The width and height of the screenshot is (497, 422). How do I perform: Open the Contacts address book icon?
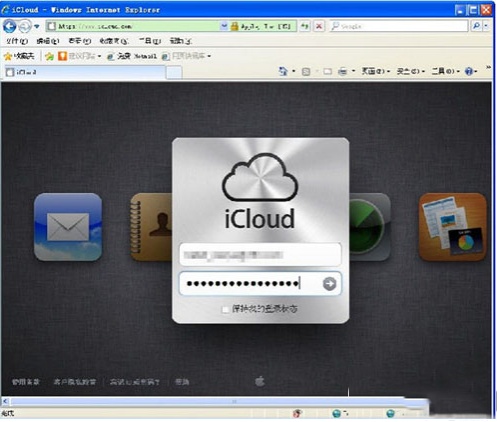[x=152, y=227]
